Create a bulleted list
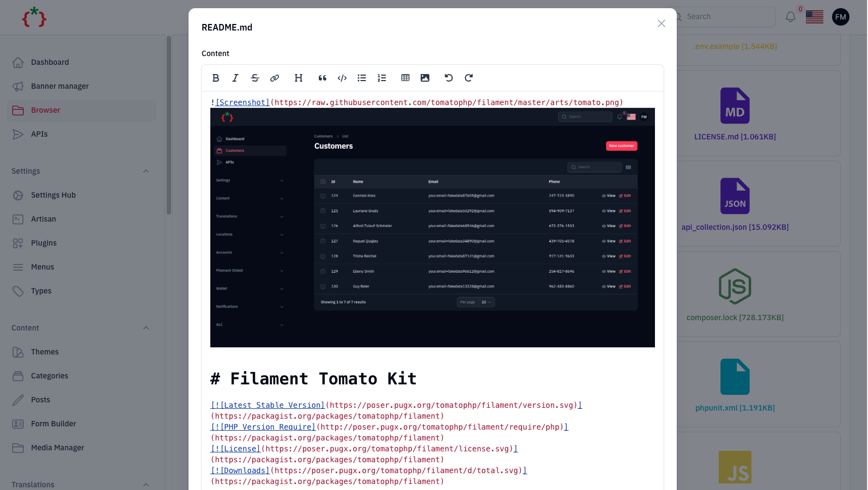Image resolution: width=868 pixels, height=490 pixels. 362,78
